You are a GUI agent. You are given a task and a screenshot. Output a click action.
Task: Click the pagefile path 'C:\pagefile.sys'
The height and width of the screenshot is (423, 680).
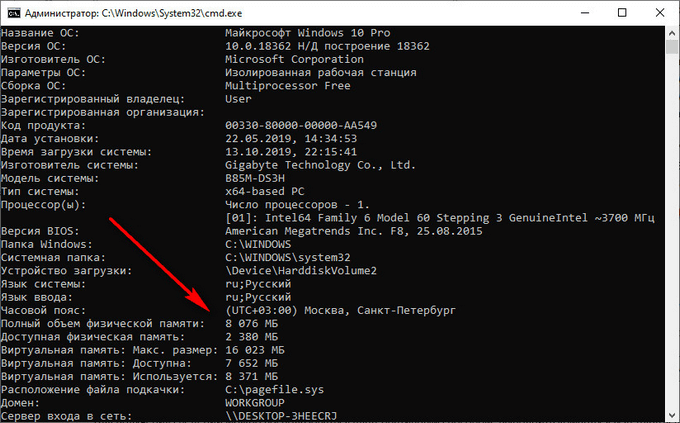(275, 390)
